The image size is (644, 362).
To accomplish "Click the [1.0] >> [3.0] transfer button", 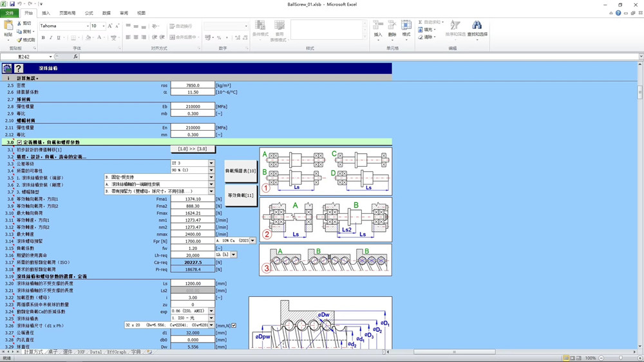I will pyautogui.click(x=193, y=149).
